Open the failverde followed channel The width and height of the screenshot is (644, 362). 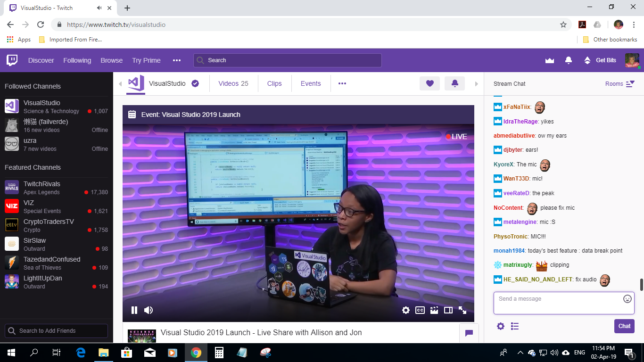tap(56, 125)
